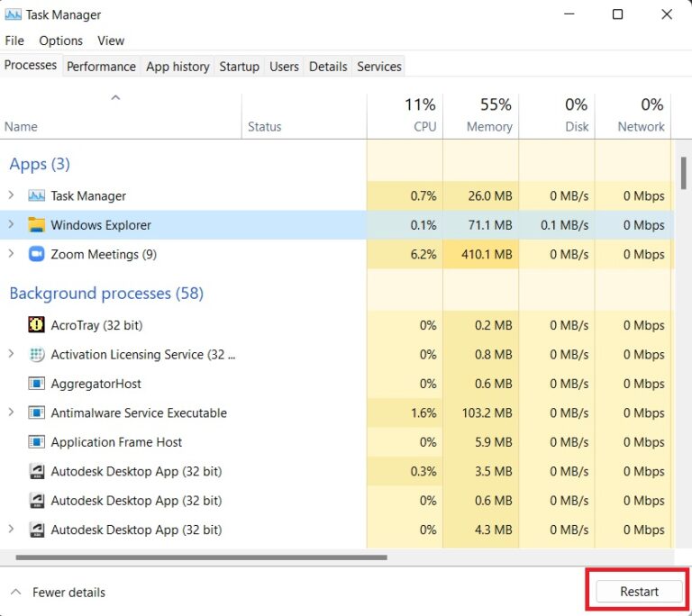Image resolution: width=692 pixels, height=616 pixels.
Task: Maximize the Task Manager window
Action: point(617,14)
